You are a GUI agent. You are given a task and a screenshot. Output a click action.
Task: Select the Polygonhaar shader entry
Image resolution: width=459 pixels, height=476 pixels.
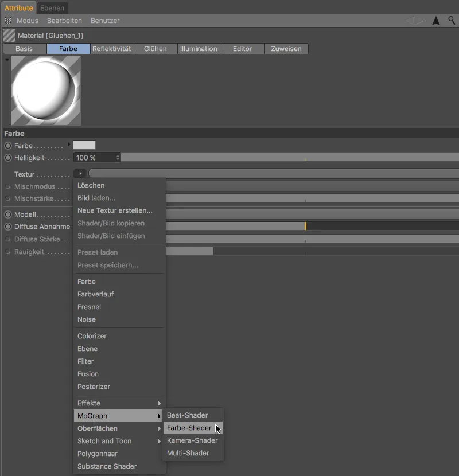tap(119, 454)
